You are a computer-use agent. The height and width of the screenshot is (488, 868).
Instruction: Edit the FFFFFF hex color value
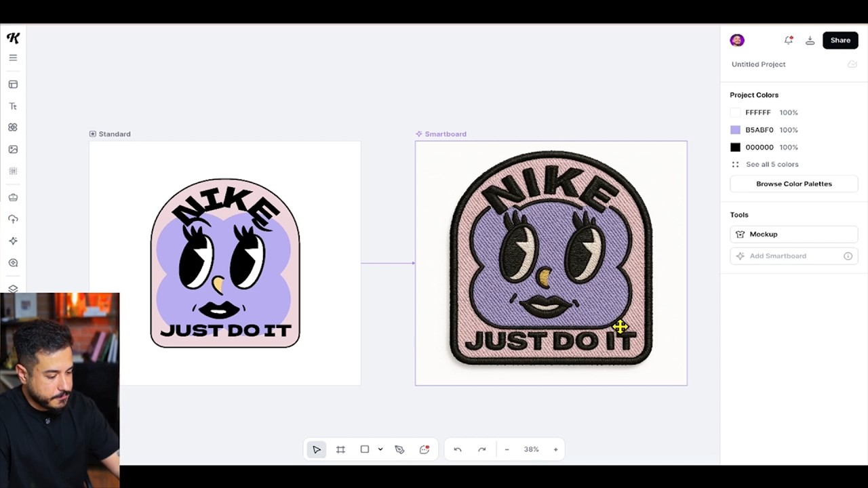coord(758,113)
